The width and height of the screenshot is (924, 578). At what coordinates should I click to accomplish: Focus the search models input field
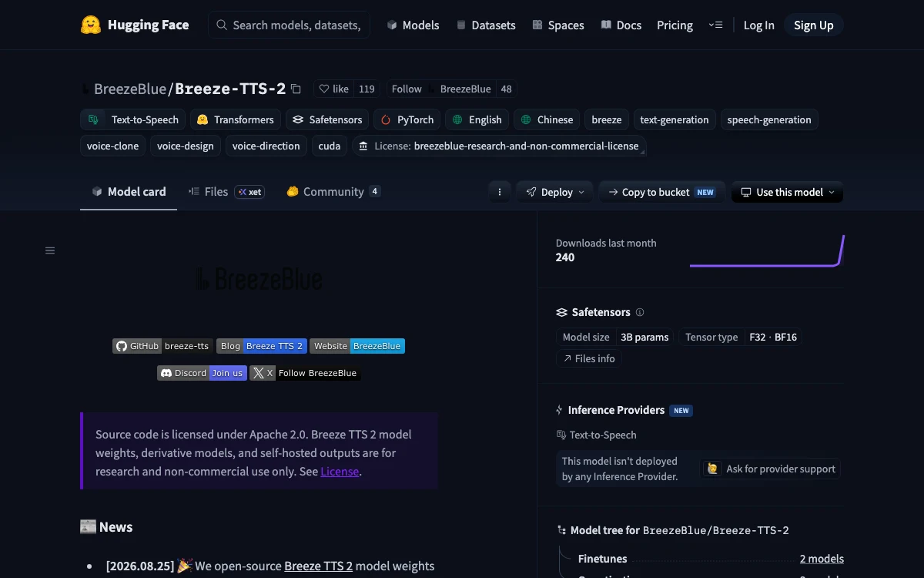290,25
